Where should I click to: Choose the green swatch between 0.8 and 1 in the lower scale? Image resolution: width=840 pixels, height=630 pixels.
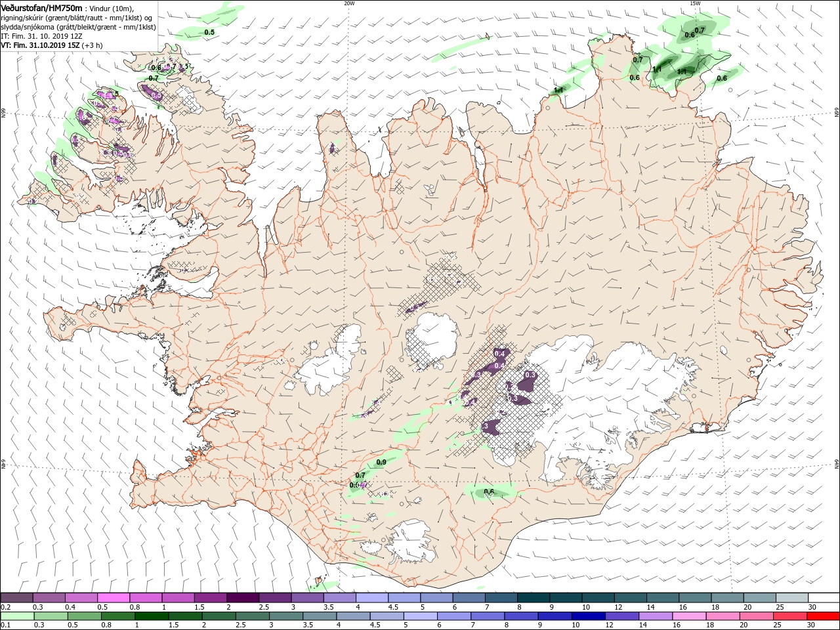pyautogui.click(x=118, y=616)
